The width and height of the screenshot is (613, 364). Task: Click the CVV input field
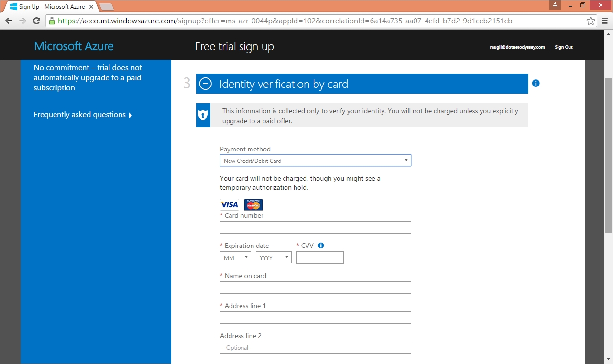coord(320,257)
